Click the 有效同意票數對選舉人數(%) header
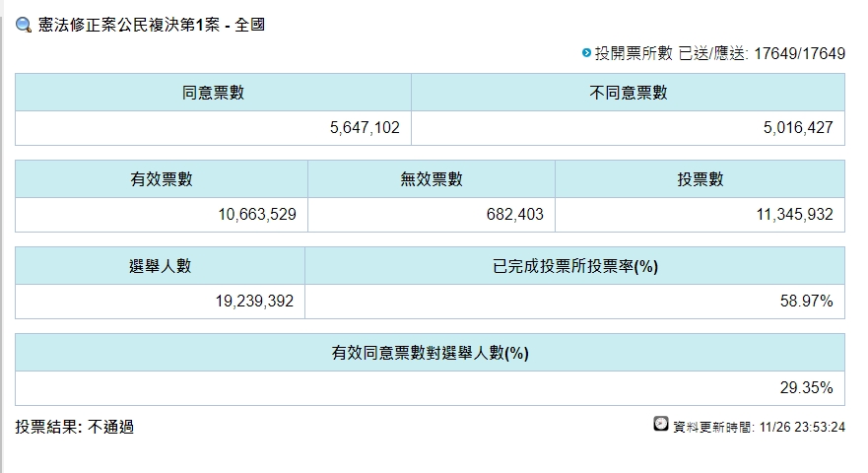Viewport: 868px width, 473px height. [x=431, y=353]
